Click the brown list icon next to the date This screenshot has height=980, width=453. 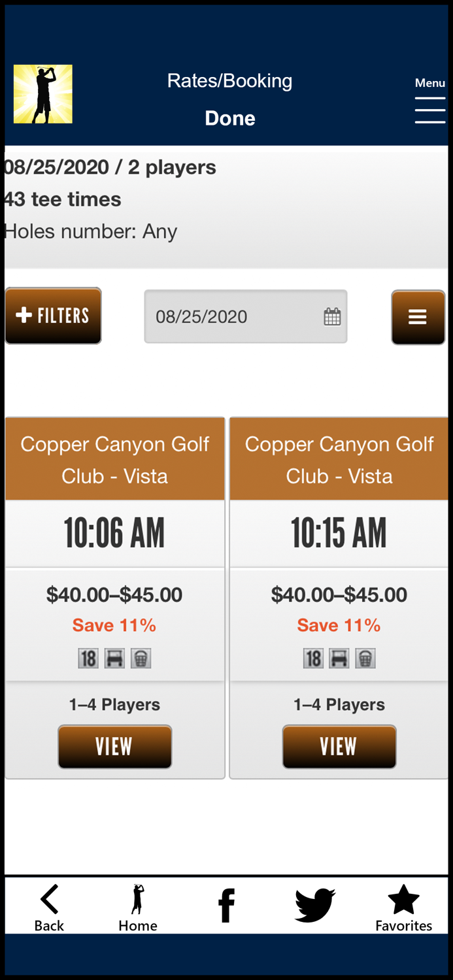click(418, 316)
